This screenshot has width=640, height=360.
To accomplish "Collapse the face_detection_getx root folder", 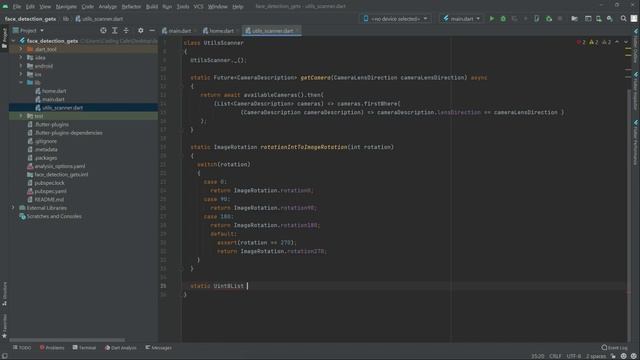I will tap(13, 41).
